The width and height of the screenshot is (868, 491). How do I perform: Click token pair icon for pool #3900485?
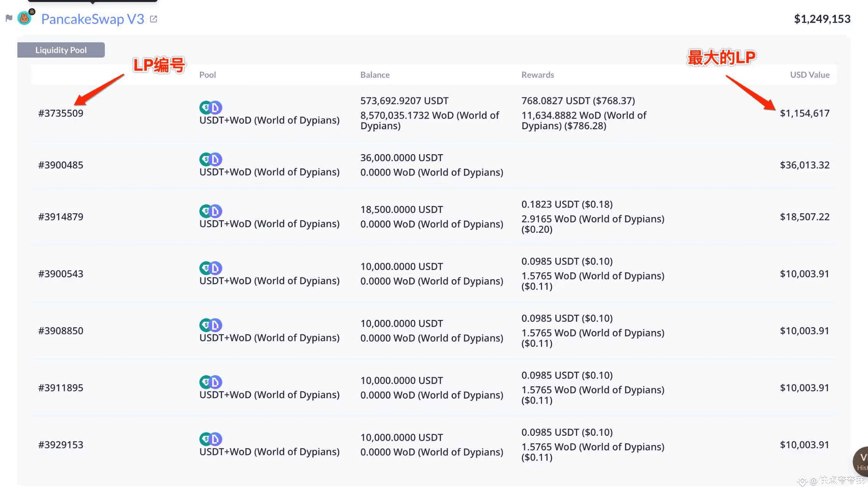click(x=210, y=159)
